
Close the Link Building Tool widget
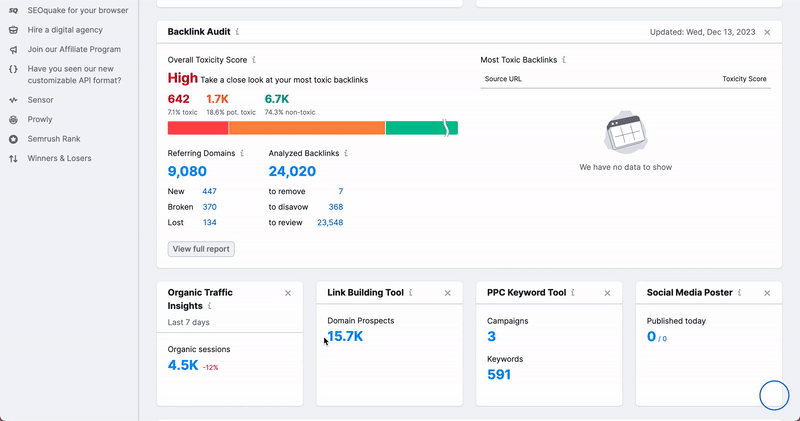point(447,293)
